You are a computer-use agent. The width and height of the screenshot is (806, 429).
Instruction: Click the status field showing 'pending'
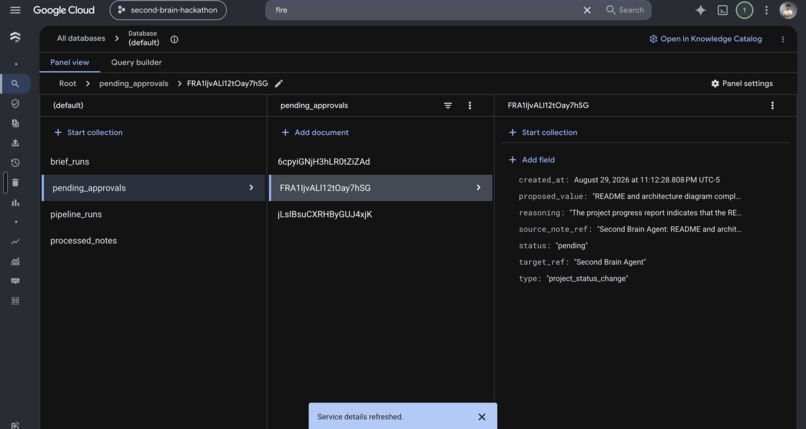click(553, 246)
